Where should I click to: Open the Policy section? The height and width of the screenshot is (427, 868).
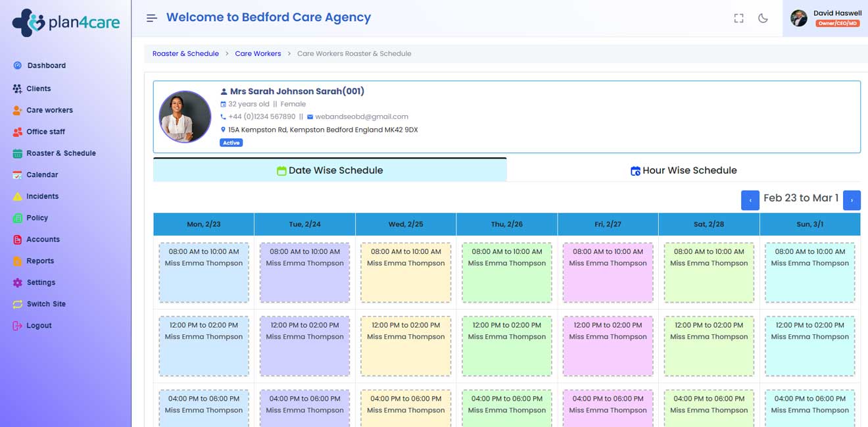(x=37, y=218)
